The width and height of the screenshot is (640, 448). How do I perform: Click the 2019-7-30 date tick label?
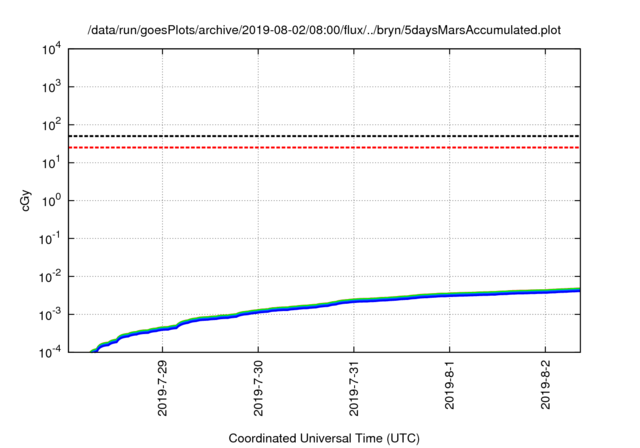point(258,388)
